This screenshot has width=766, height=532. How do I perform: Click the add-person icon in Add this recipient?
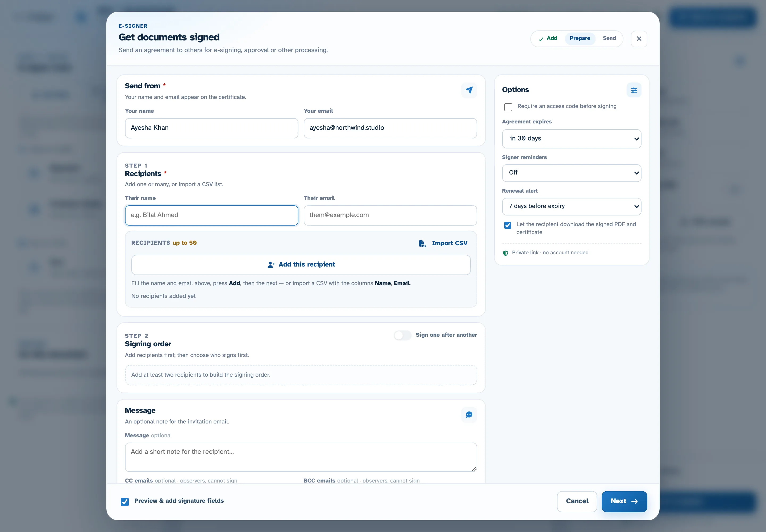[x=271, y=265]
